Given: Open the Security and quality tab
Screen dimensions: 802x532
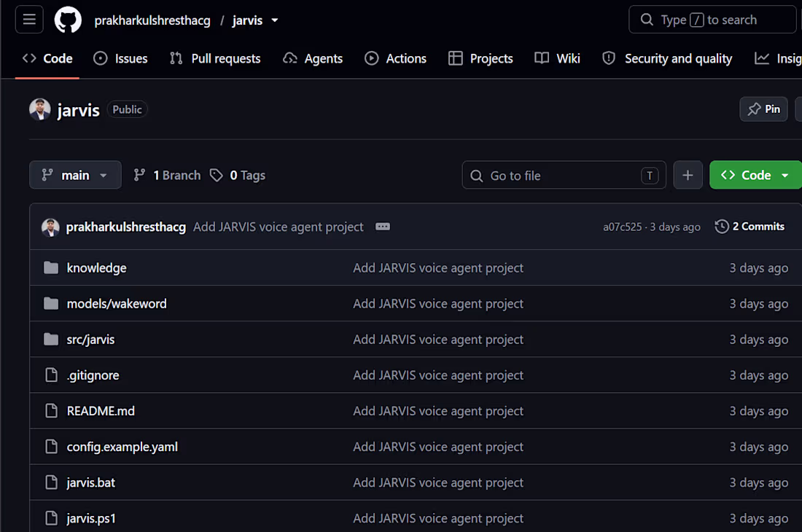Looking at the screenshot, I should point(667,59).
